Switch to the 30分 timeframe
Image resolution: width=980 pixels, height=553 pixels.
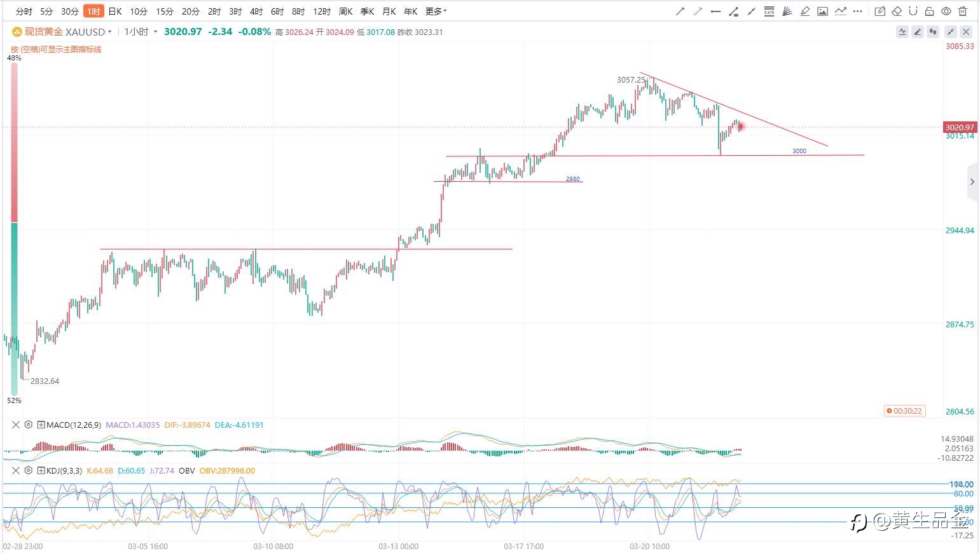coord(70,11)
